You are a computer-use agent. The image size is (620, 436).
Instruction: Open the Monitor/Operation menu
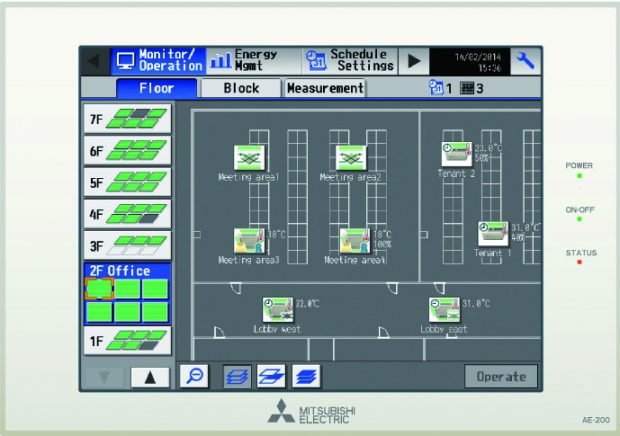tap(158, 61)
